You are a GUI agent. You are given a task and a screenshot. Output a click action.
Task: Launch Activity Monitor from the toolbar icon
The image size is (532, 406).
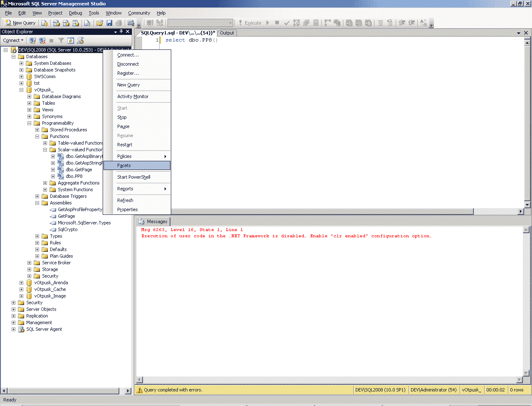pyautogui.click(x=131, y=23)
